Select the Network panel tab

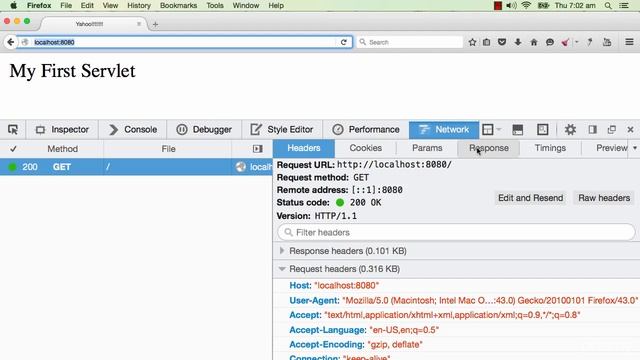(x=444, y=130)
